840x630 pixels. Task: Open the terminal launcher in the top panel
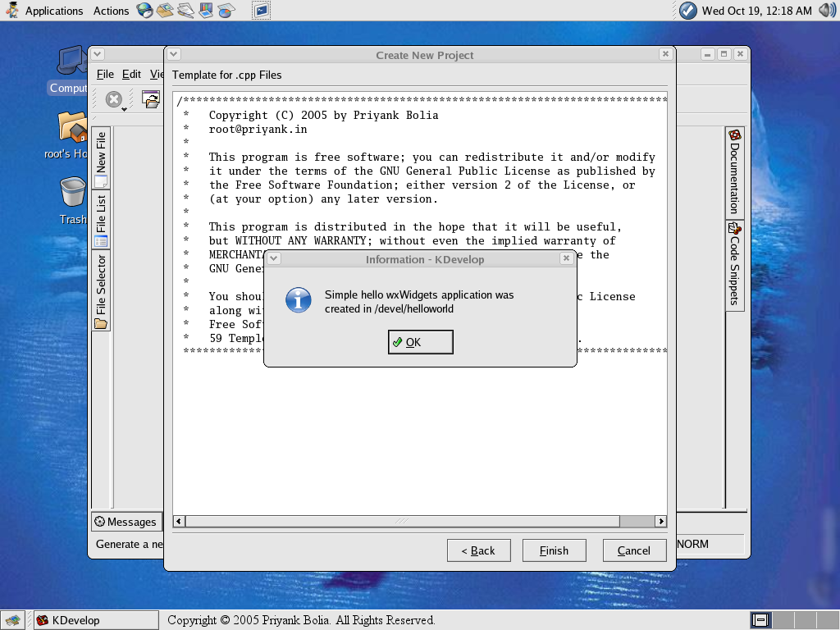click(261, 10)
